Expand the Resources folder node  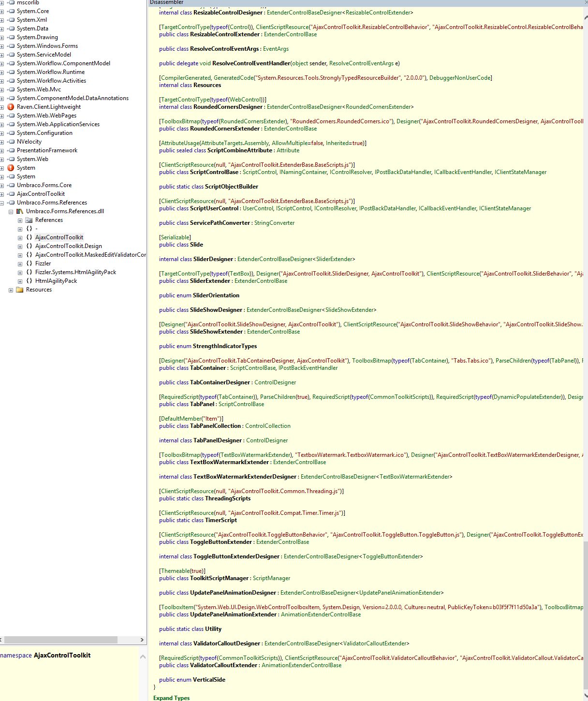11,290
